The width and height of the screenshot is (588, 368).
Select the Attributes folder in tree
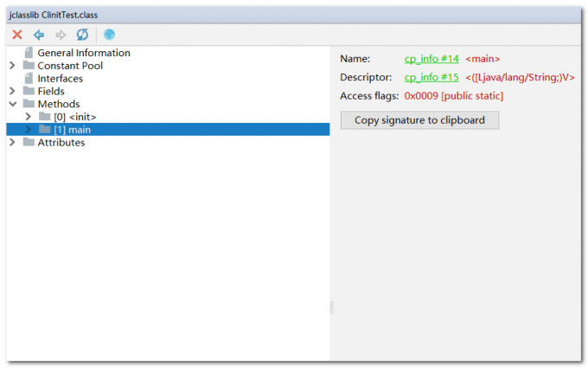(61, 142)
